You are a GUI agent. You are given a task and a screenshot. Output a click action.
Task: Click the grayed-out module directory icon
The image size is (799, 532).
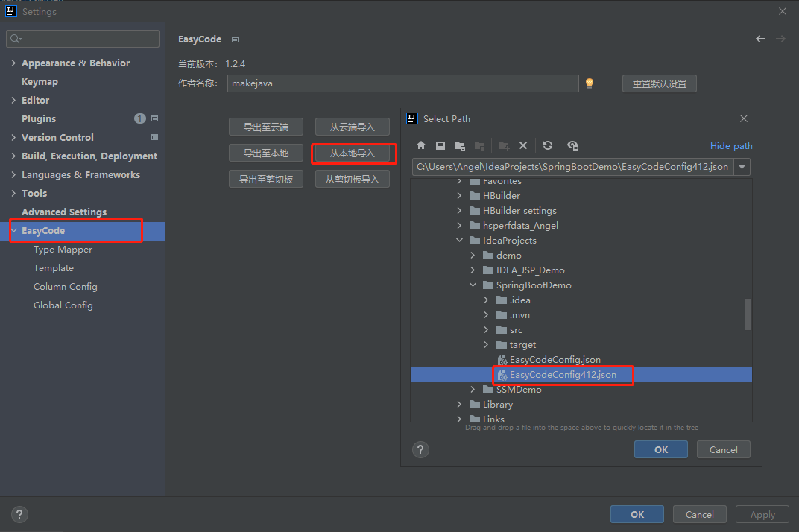(x=479, y=146)
